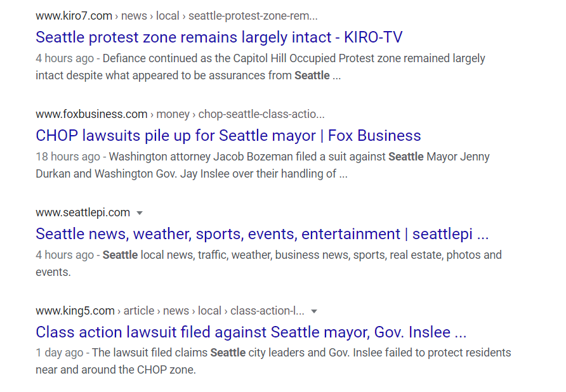
Task: Expand the dropdown arrow next to www.seattlepi.com
Action: pyautogui.click(x=140, y=213)
